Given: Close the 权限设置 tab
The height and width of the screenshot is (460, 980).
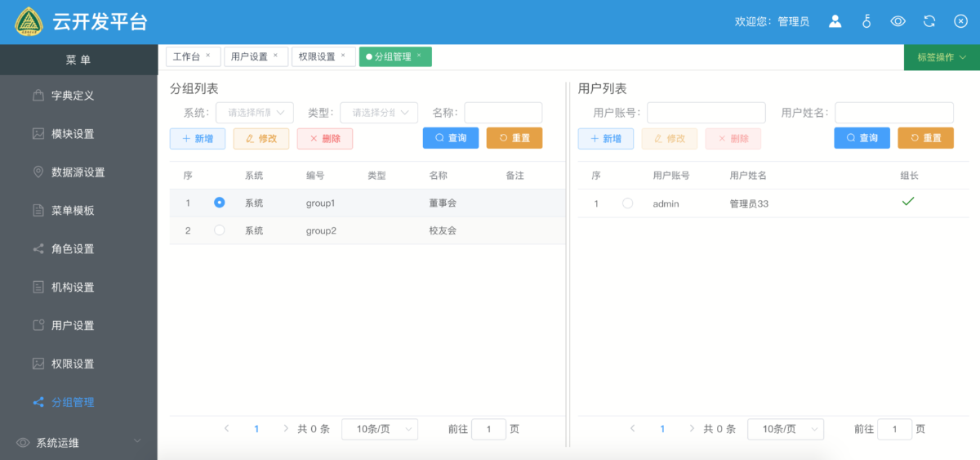Looking at the screenshot, I should tap(343, 56).
